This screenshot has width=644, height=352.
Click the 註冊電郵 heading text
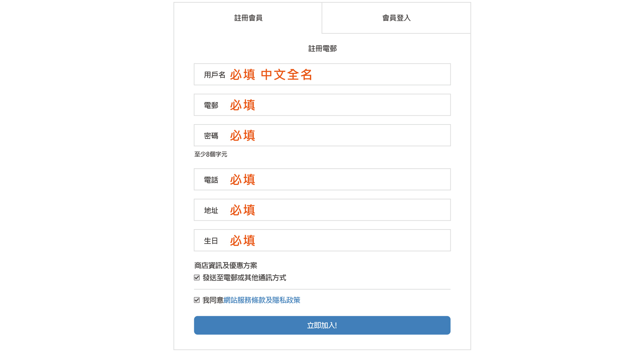(x=322, y=49)
